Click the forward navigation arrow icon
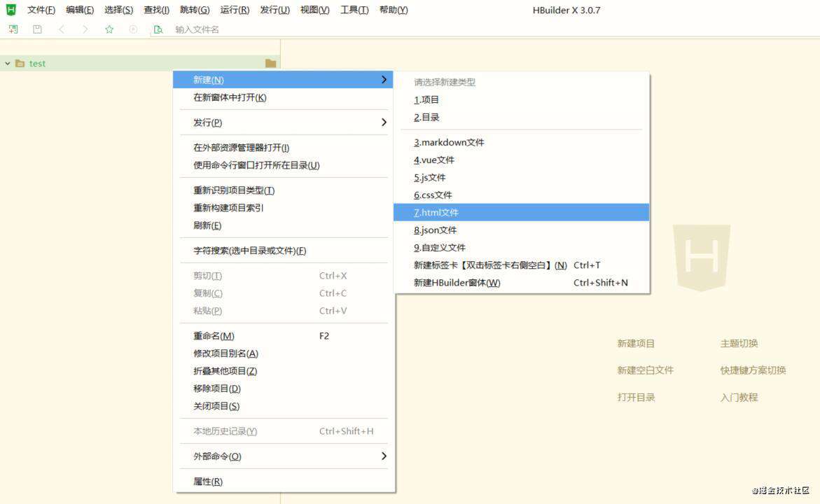The width and height of the screenshot is (820, 504). [x=85, y=29]
